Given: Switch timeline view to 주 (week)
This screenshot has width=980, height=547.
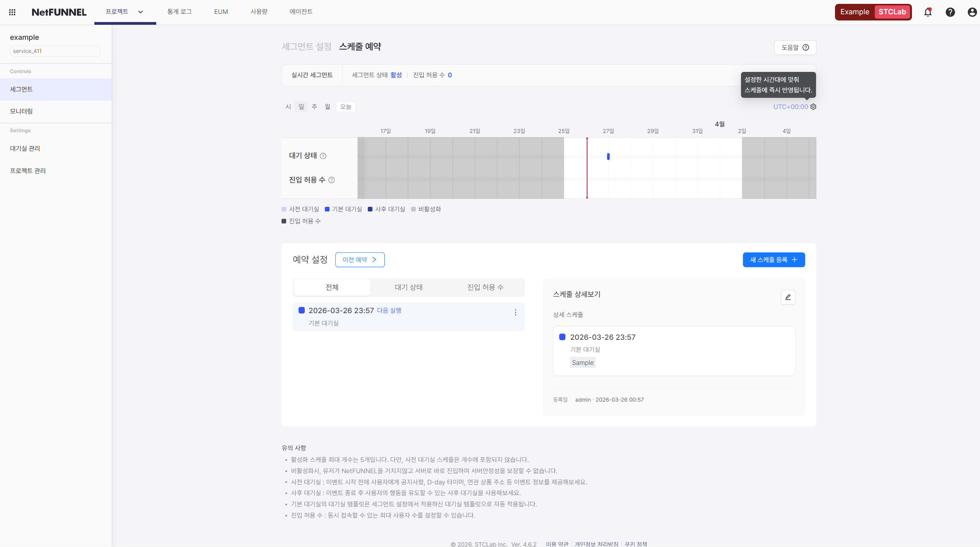Looking at the screenshot, I should pos(314,107).
